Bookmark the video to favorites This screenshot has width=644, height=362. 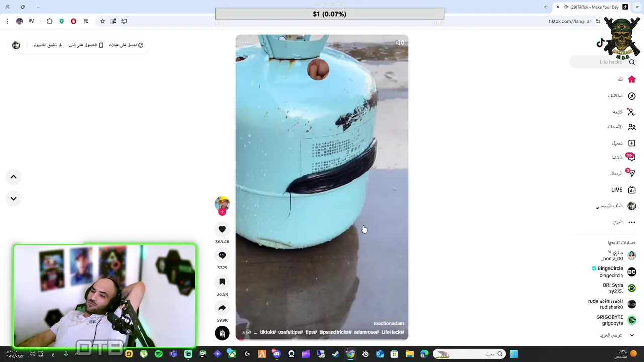222,282
